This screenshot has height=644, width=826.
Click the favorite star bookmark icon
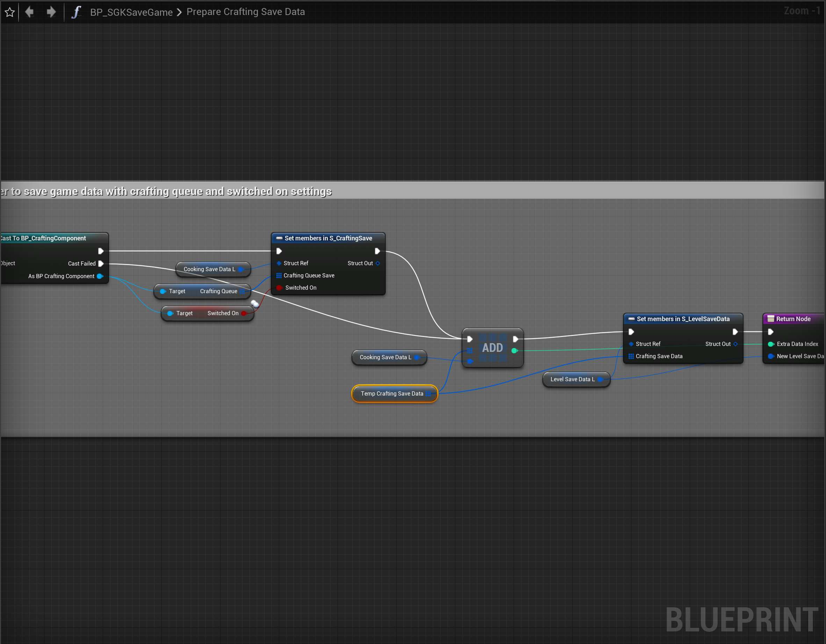point(10,12)
